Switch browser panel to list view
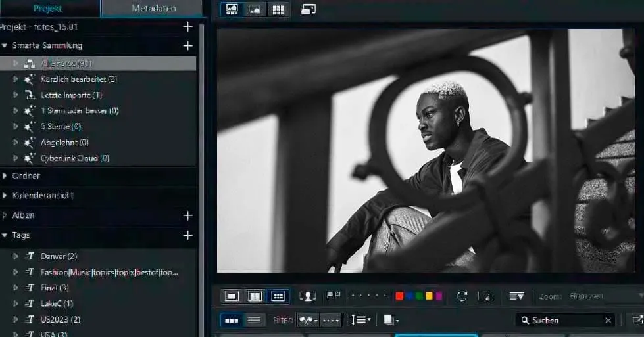The image size is (644, 337). [255, 320]
